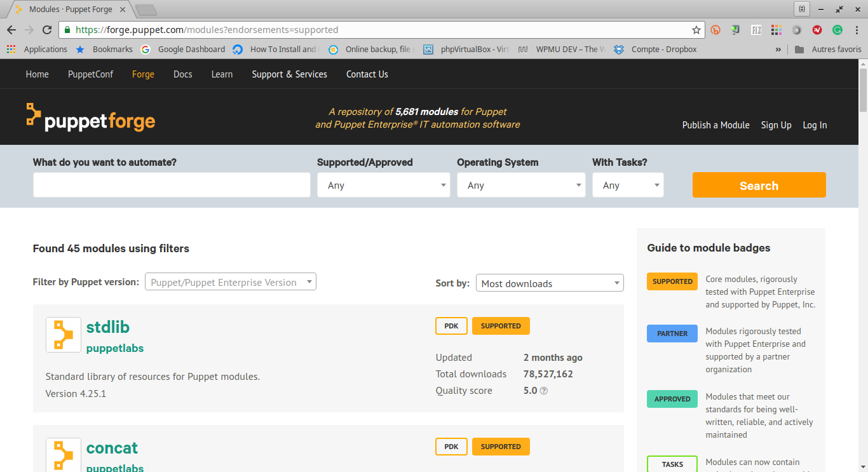Click the 'Version 4.25.1' text
This screenshot has height=472, width=868.
76,394
